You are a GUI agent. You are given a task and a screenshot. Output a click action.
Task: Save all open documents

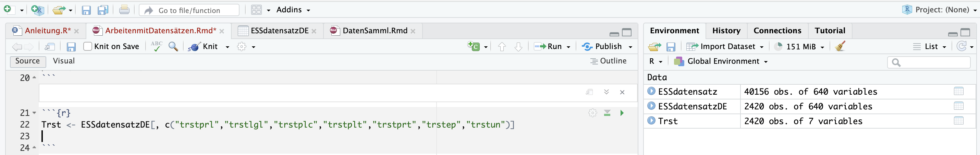(x=103, y=10)
